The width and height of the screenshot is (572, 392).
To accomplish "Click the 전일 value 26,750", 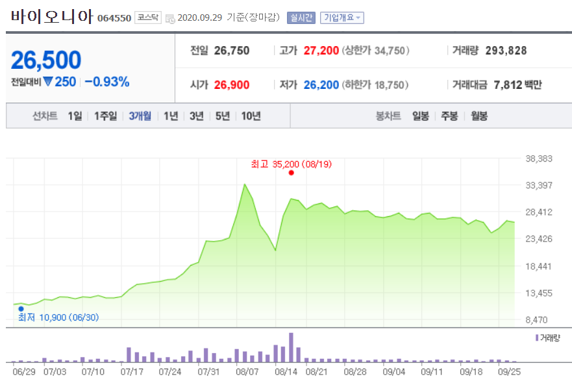I will [232, 51].
